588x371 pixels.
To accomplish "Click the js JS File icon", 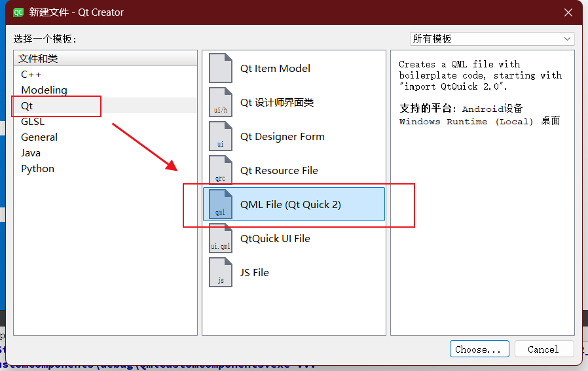I will coord(221,272).
